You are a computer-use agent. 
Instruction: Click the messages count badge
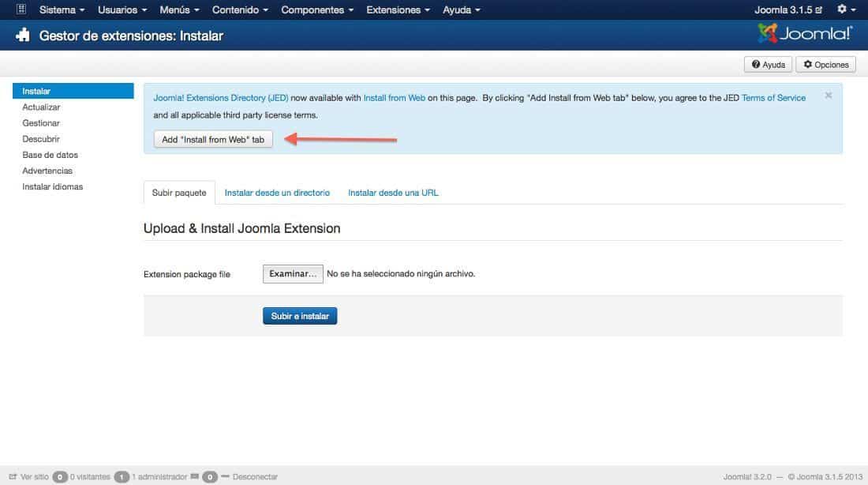210,476
